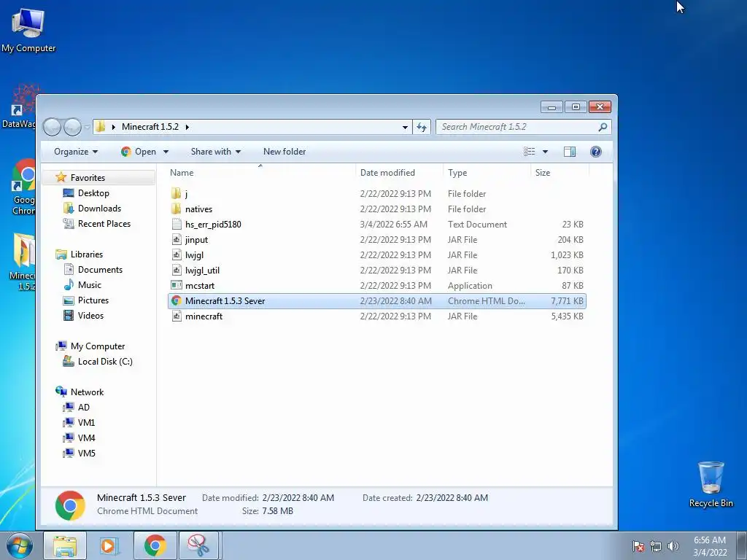
Task: Click the network tray icon
Action: pos(656,546)
